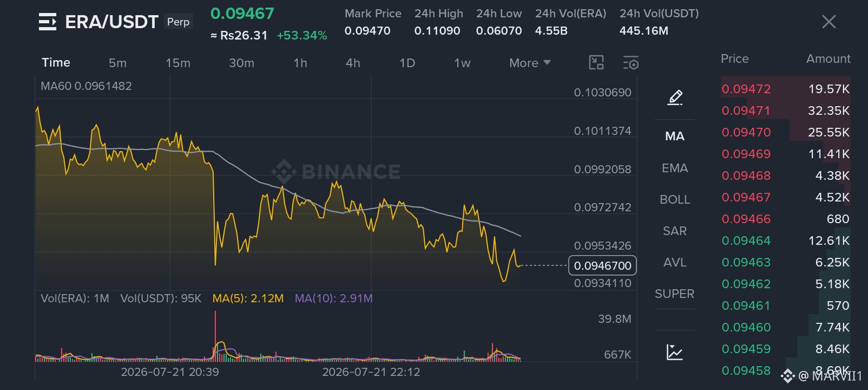868x390 pixels.
Task: Switch to the 4h interval
Action: pos(353,63)
